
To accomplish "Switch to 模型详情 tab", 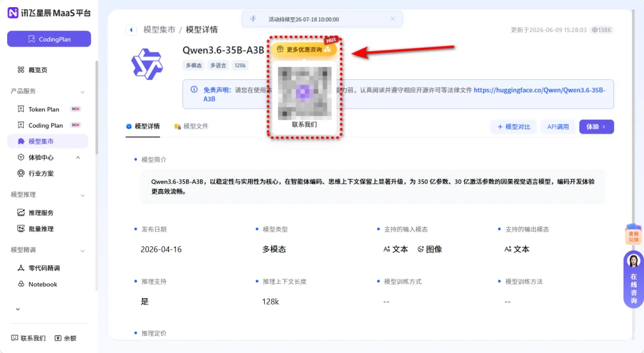I will pos(143,126).
